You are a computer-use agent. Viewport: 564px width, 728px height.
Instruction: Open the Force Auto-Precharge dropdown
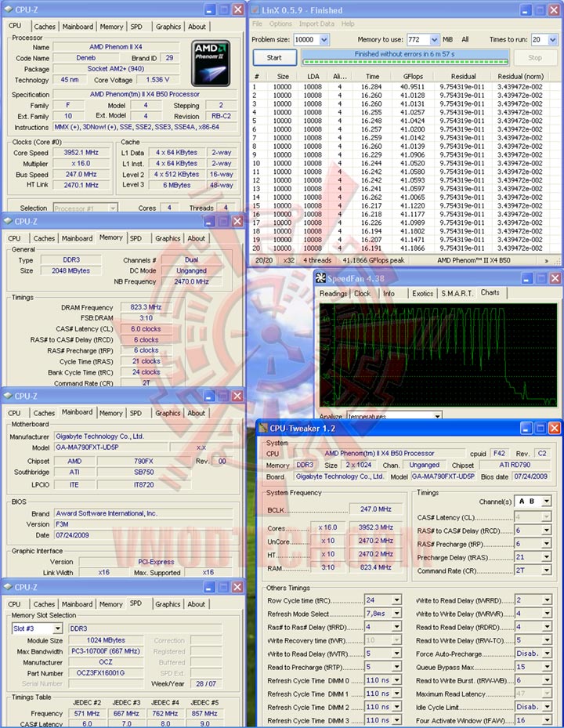pos(548,654)
